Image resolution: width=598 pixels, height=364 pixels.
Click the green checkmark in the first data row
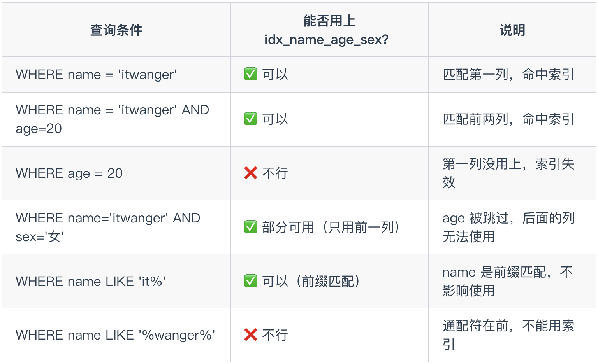coord(251,74)
